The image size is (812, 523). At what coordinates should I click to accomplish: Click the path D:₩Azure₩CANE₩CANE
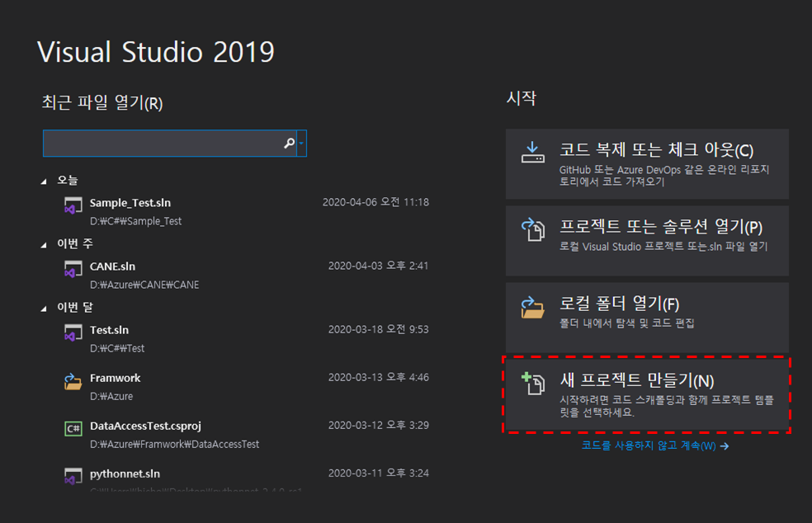point(144,285)
